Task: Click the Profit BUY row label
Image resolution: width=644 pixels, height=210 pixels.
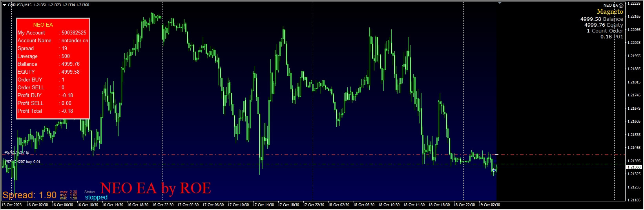Action: coord(29,95)
